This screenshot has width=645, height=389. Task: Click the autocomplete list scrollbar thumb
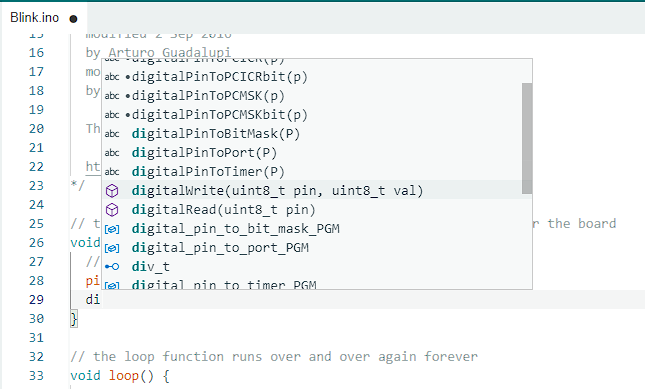pos(527,138)
